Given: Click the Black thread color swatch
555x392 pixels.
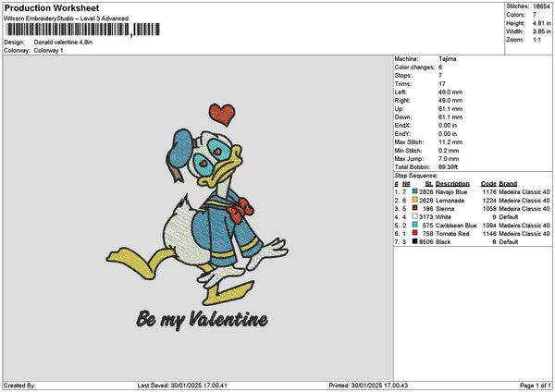Looking at the screenshot, I should (x=414, y=241).
